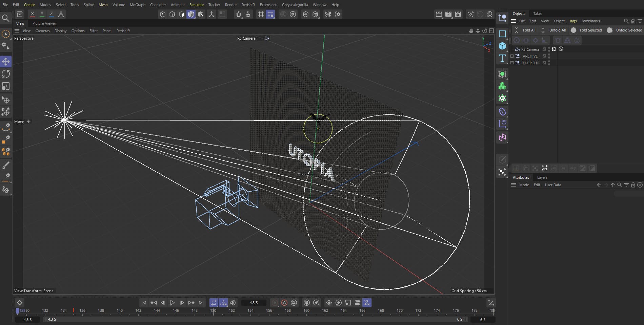The width and height of the screenshot is (644, 325).
Task: Activate the Scale tool
Action: pyautogui.click(x=6, y=86)
